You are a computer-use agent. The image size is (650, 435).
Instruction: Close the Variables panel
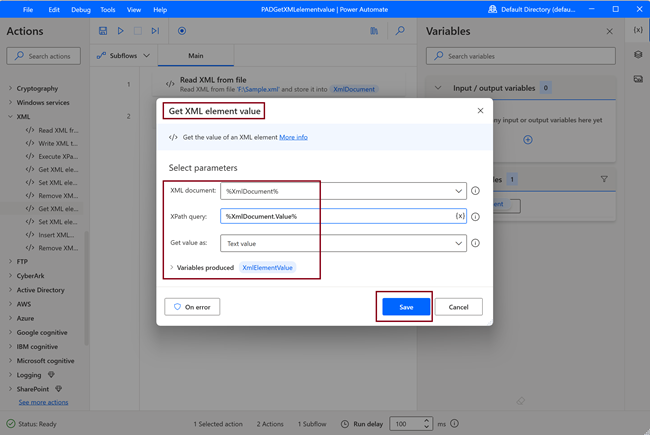pos(609,31)
